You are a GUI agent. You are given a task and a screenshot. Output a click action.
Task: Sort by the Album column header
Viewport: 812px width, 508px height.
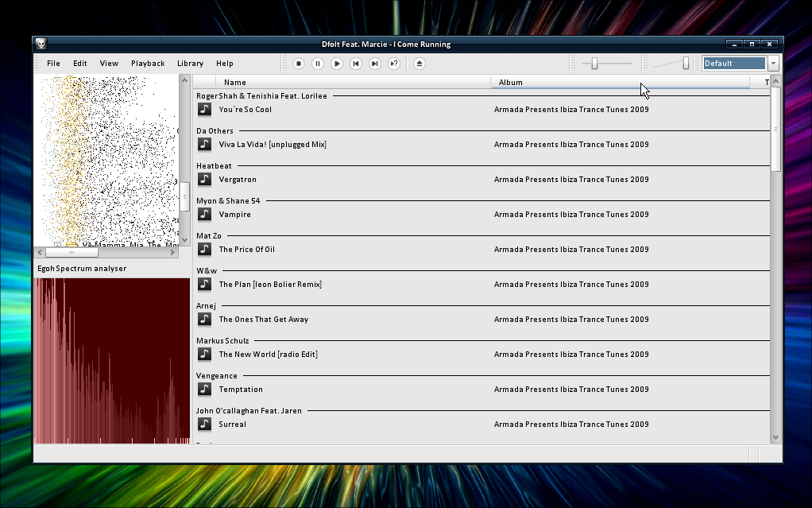511,82
